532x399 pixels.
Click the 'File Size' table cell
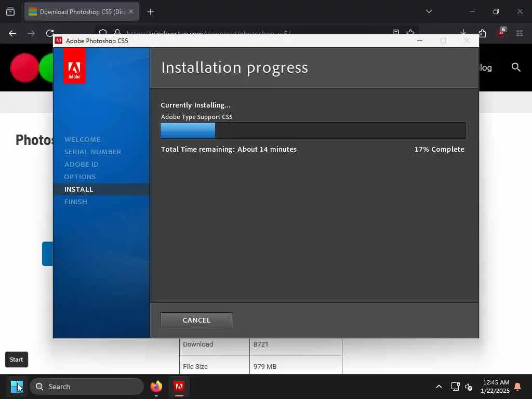click(x=215, y=366)
